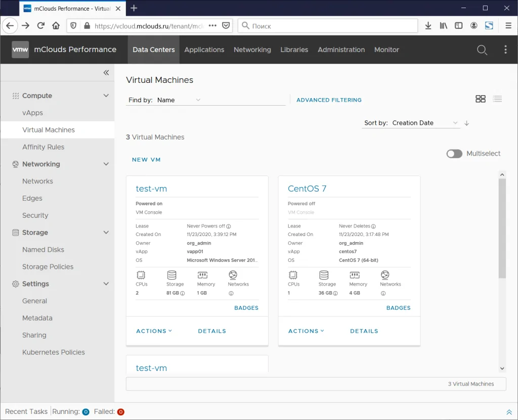Image resolution: width=518 pixels, height=420 pixels.
Task: Open the Sort by Creation Date dropdown
Action: (424, 123)
